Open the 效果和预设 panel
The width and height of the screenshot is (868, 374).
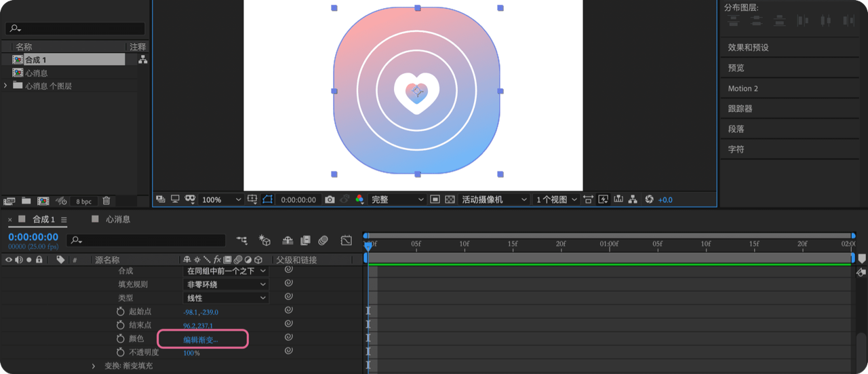pyautogui.click(x=748, y=48)
